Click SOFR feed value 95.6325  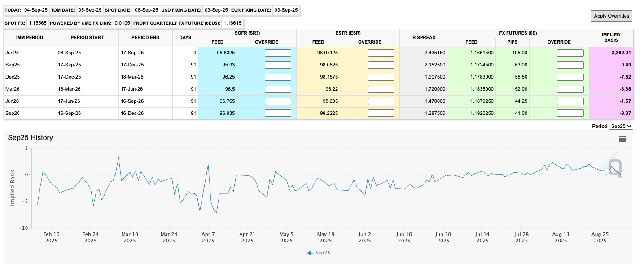pyautogui.click(x=226, y=53)
